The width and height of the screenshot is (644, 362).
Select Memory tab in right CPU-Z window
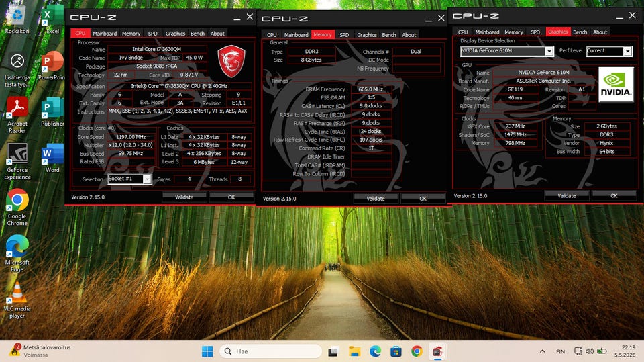point(514,32)
